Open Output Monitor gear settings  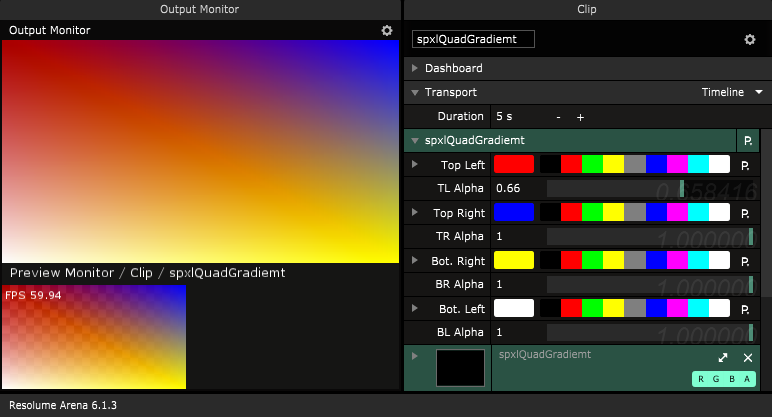point(387,31)
